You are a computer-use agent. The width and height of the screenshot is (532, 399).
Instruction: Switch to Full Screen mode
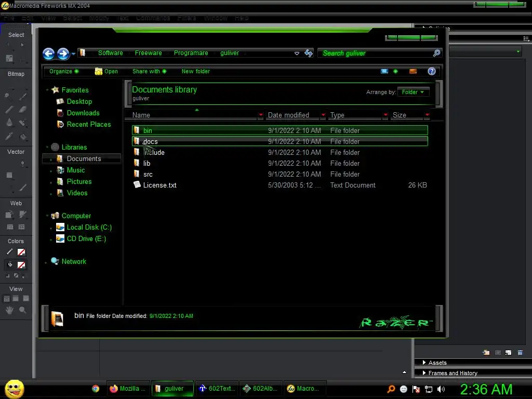[26, 299]
